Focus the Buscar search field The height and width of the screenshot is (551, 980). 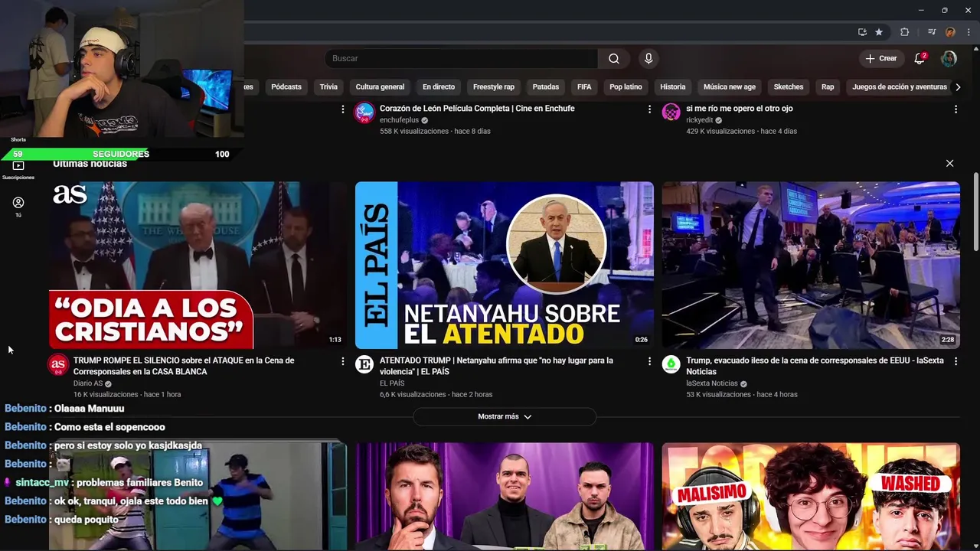(x=461, y=58)
